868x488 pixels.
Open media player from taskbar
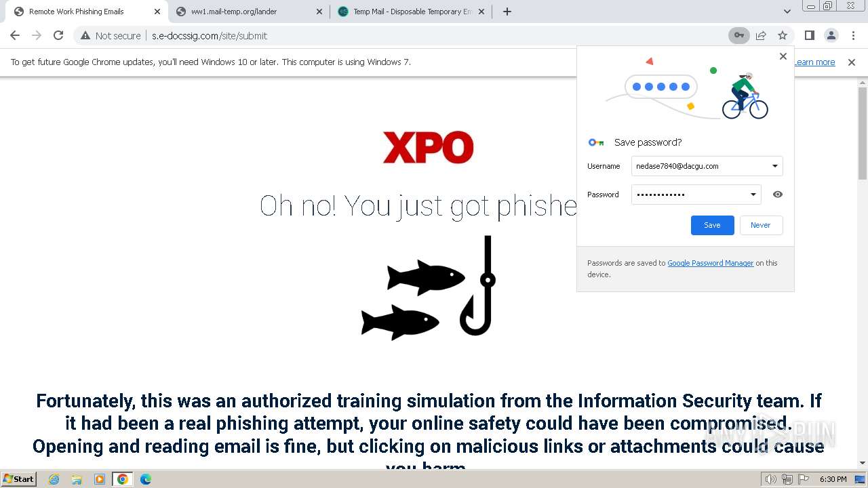(100, 479)
